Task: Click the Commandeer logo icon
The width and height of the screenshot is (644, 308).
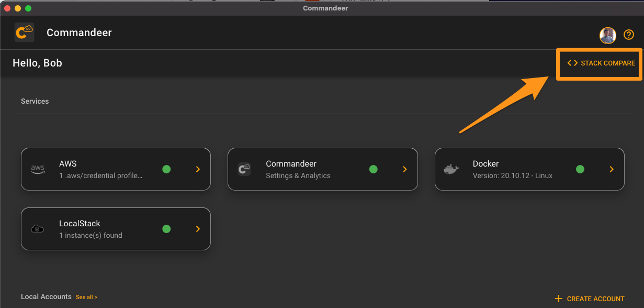Action: 25,32
